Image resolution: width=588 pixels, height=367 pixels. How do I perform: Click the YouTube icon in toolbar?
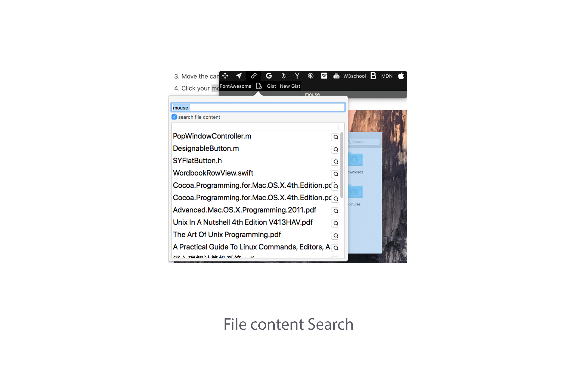(336, 76)
